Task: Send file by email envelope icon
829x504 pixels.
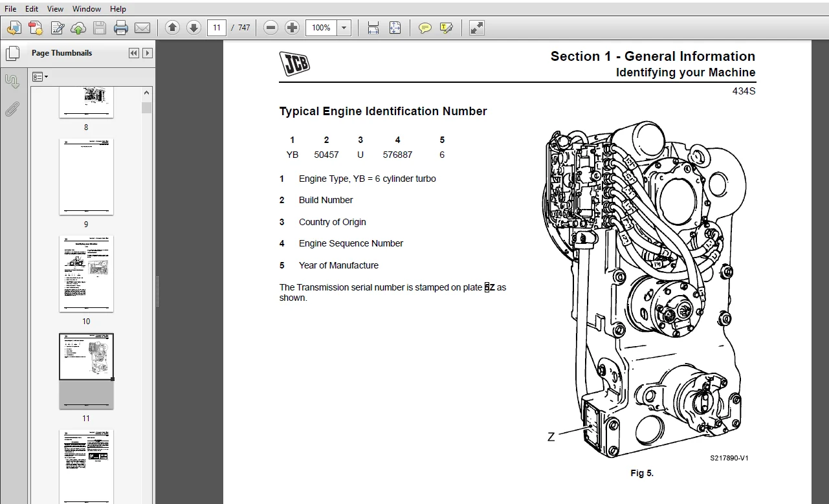Action: pos(142,28)
